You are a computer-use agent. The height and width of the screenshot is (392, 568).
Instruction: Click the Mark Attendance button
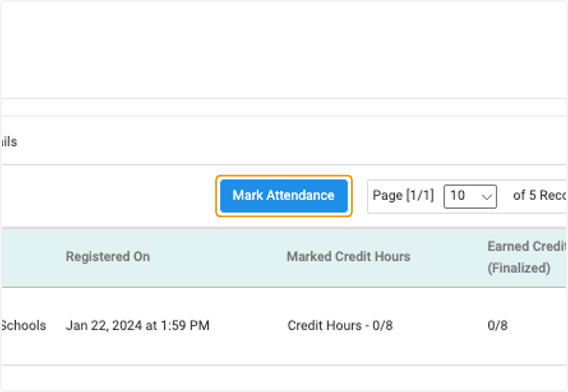[x=284, y=196]
